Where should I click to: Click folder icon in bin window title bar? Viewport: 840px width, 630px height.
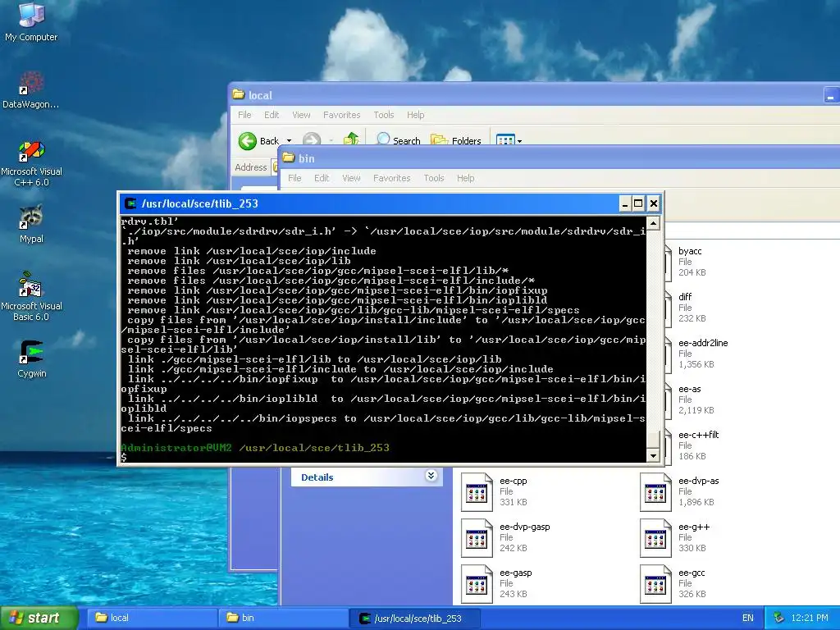(289, 157)
